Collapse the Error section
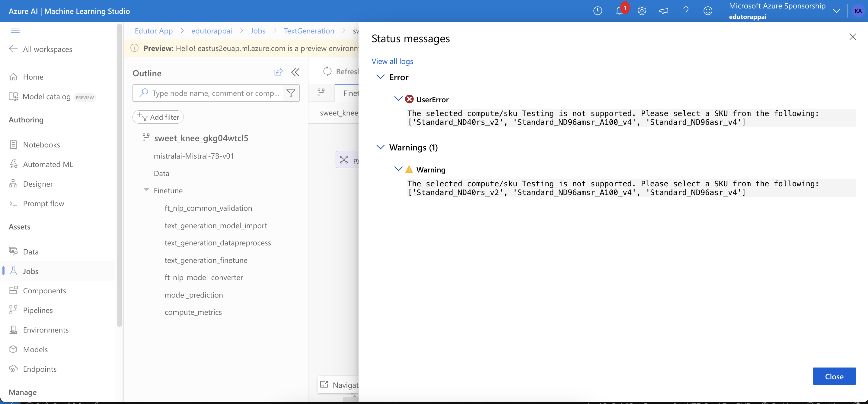 [x=380, y=77]
